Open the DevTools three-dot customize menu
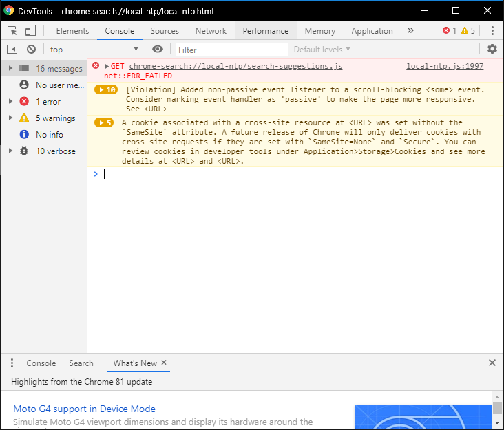504x430 pixels. coord(492,30)
